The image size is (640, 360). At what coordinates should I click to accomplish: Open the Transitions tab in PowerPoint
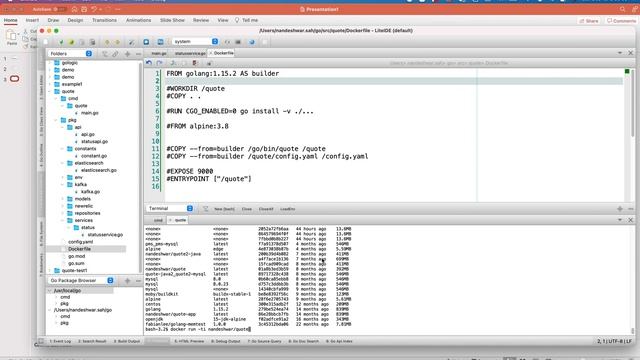coord(104,20)
